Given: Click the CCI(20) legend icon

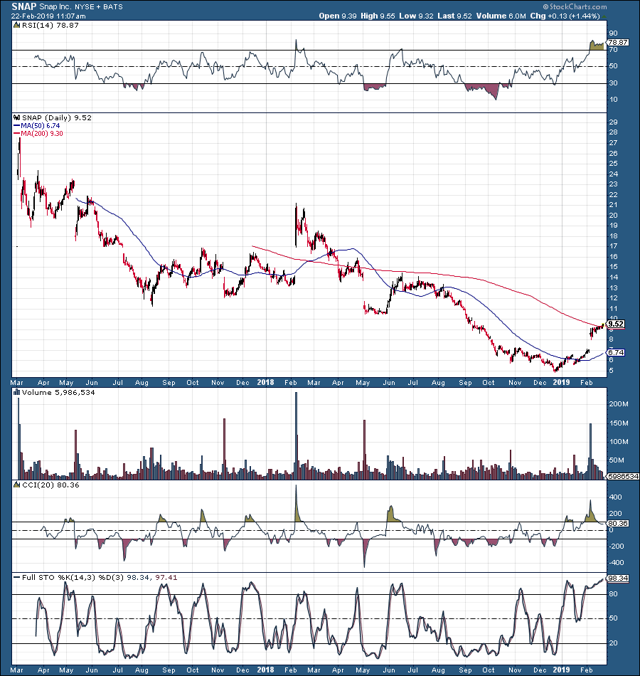Looking at the screenshot, I should [17, 485].
